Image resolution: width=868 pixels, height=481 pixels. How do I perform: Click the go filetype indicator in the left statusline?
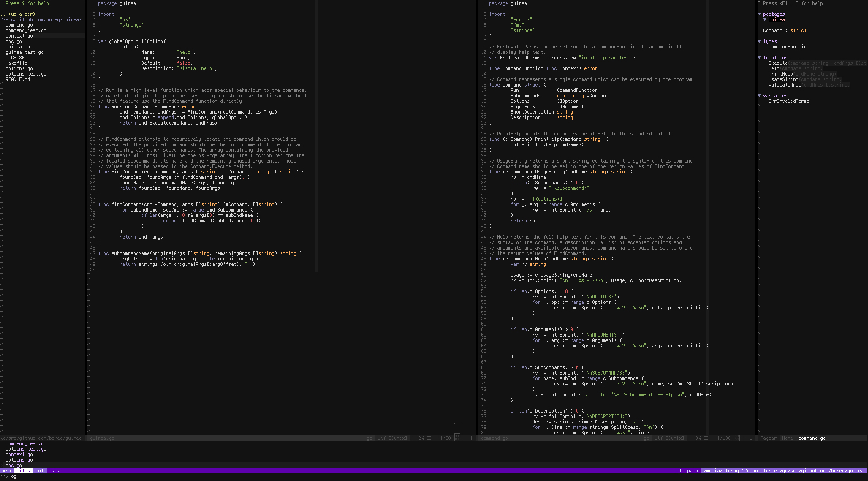[x=369, y=438]
